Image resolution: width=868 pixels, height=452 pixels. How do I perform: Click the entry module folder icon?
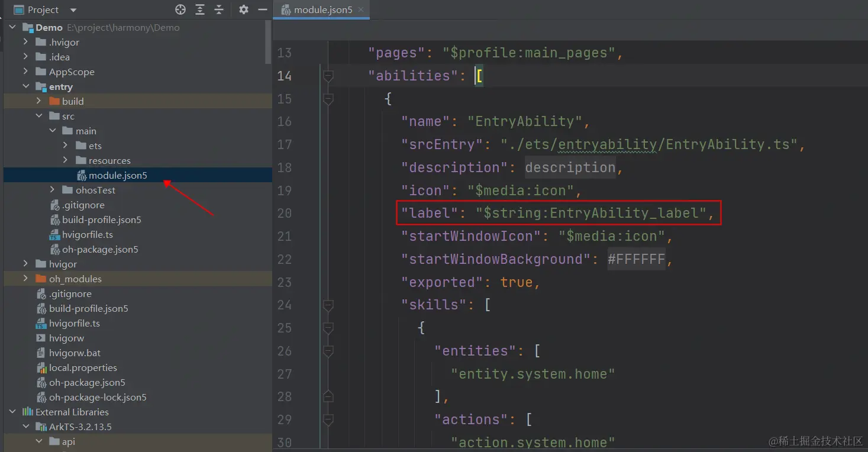[x=41, y=86]
